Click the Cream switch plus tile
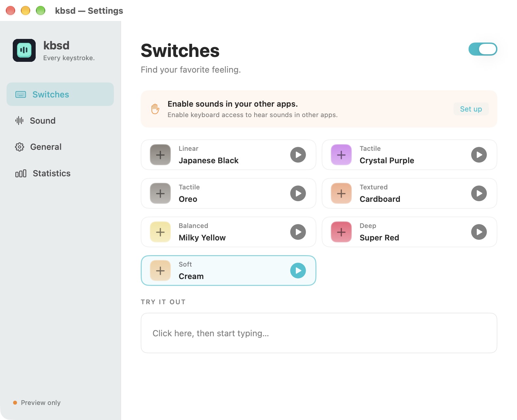The image size is (517, 420). pos(160,271)
